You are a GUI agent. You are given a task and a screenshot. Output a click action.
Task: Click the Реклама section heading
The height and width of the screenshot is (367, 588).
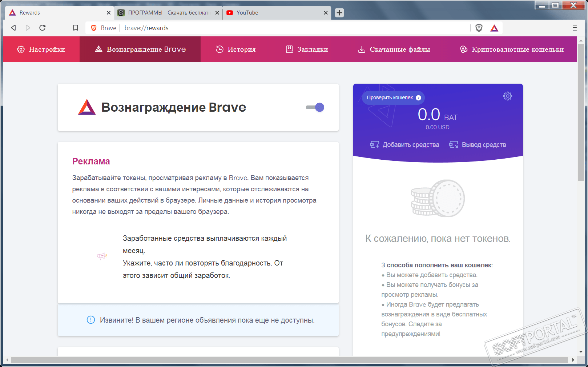91,161
